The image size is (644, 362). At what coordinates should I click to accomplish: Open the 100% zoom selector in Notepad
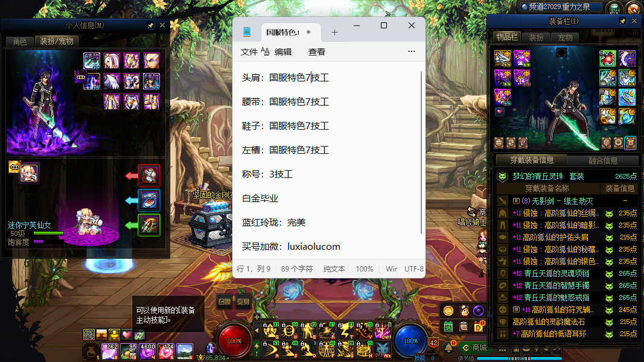365,269
